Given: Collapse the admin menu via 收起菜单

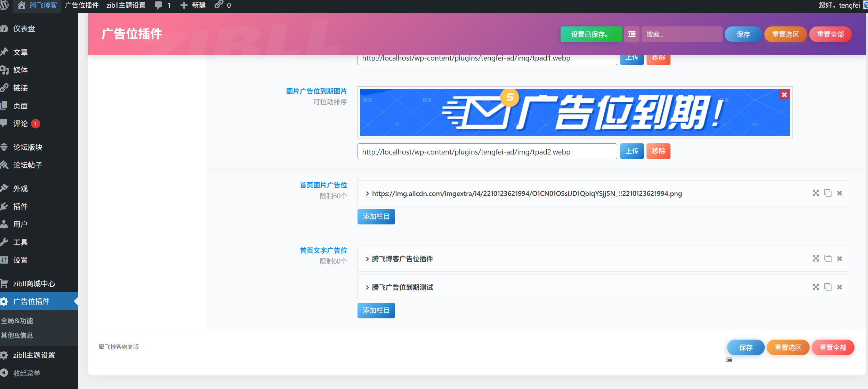Looking at the screenshot, I should pos(27,373).
